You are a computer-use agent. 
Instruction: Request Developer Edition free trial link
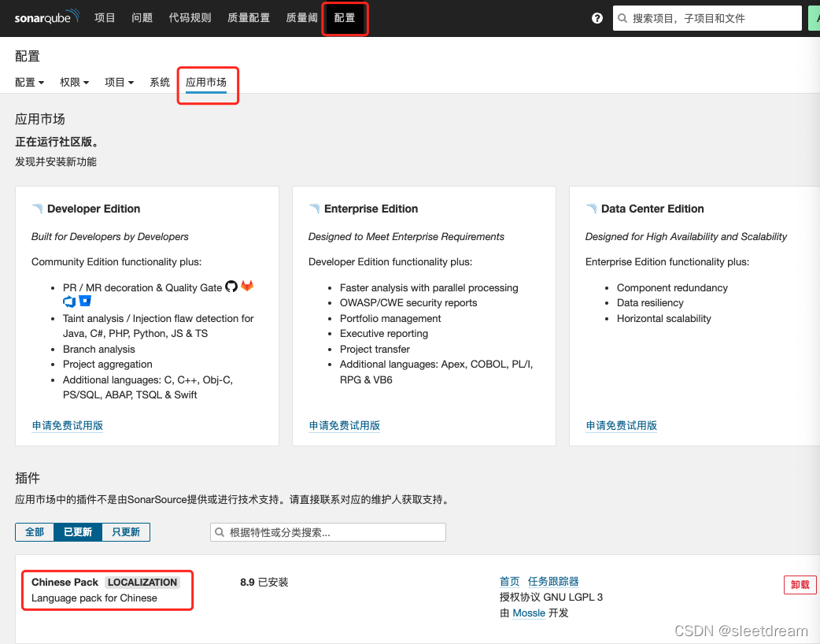point(68,425)
